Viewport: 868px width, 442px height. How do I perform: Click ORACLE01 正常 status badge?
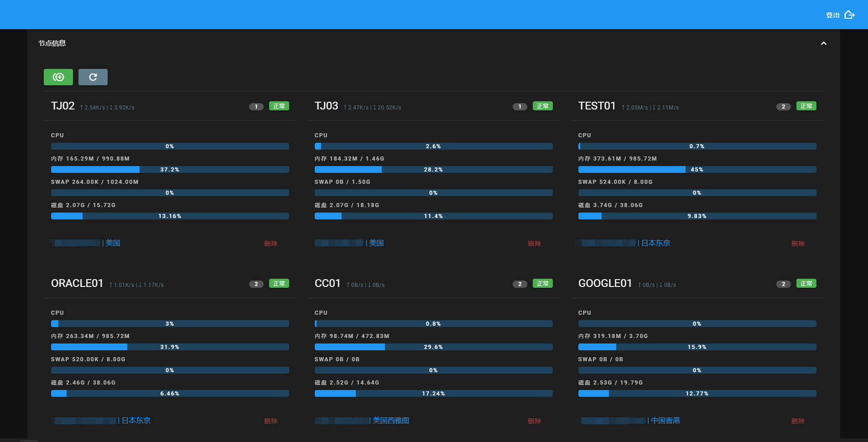coord(279,284)
